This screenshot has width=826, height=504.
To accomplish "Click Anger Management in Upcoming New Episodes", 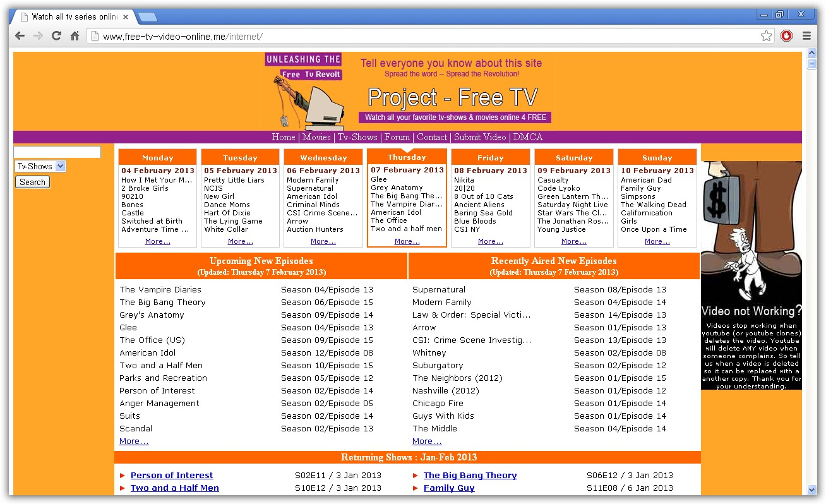I will [159, 404].
